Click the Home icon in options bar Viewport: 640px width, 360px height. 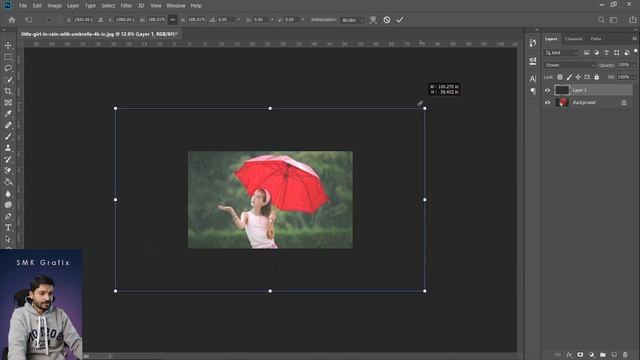[12, 20]
